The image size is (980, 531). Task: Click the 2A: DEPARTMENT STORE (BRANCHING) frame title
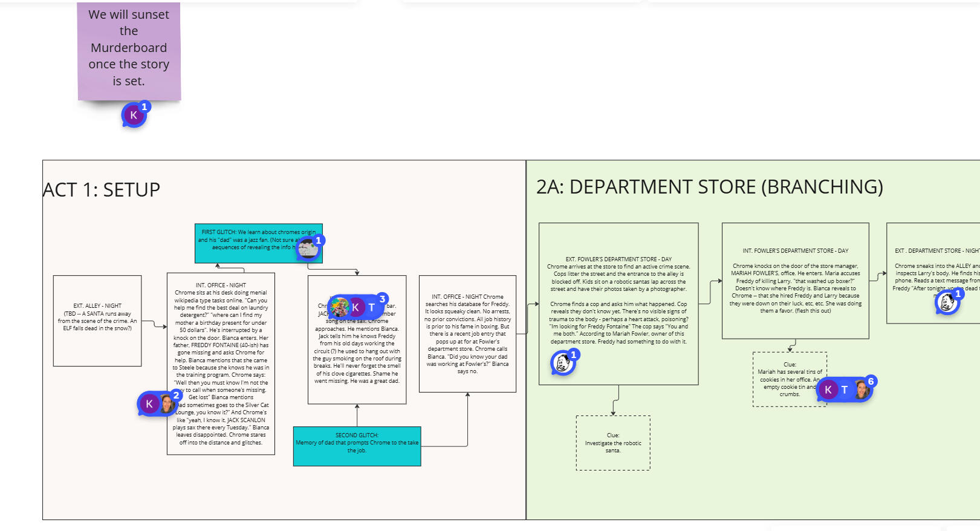click(x=709, y=187)
